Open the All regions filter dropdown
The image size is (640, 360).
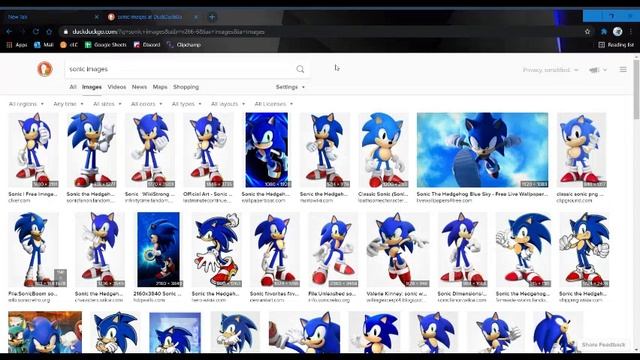tap(26, 104)
